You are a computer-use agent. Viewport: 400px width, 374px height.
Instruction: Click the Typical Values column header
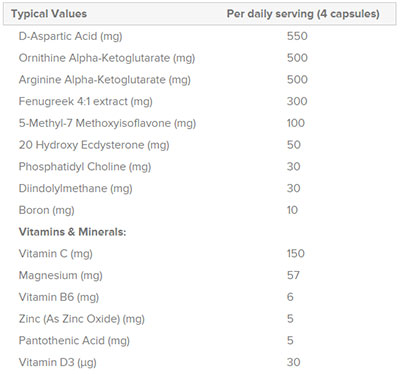(x=49, y=14)
